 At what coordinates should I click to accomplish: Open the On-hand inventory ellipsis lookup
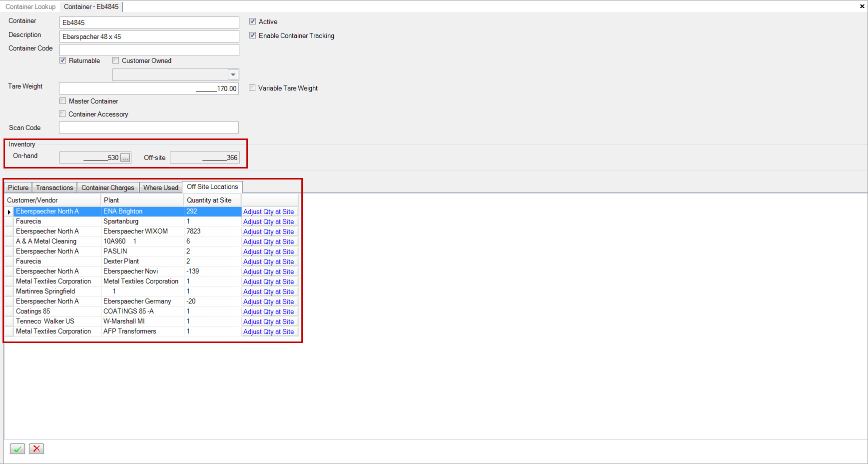125,157
